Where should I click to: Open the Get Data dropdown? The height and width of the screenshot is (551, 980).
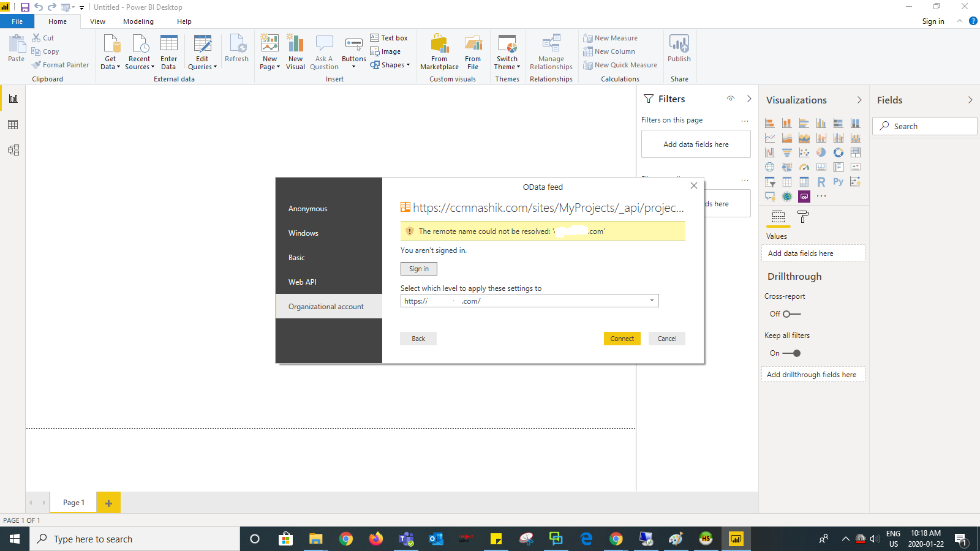pos(110,53)
